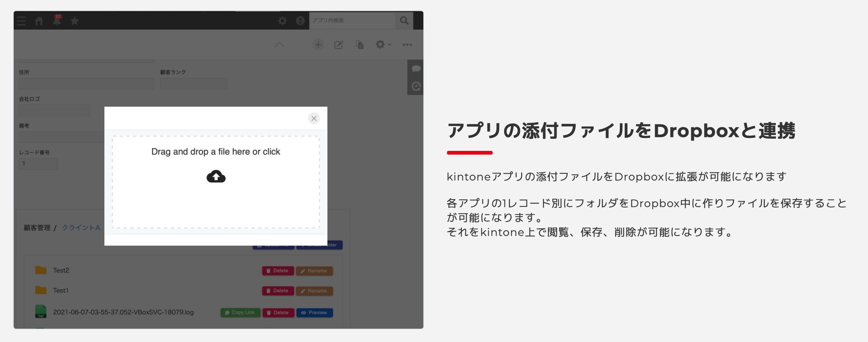Open the favorites star icon

tap(75, 21)
